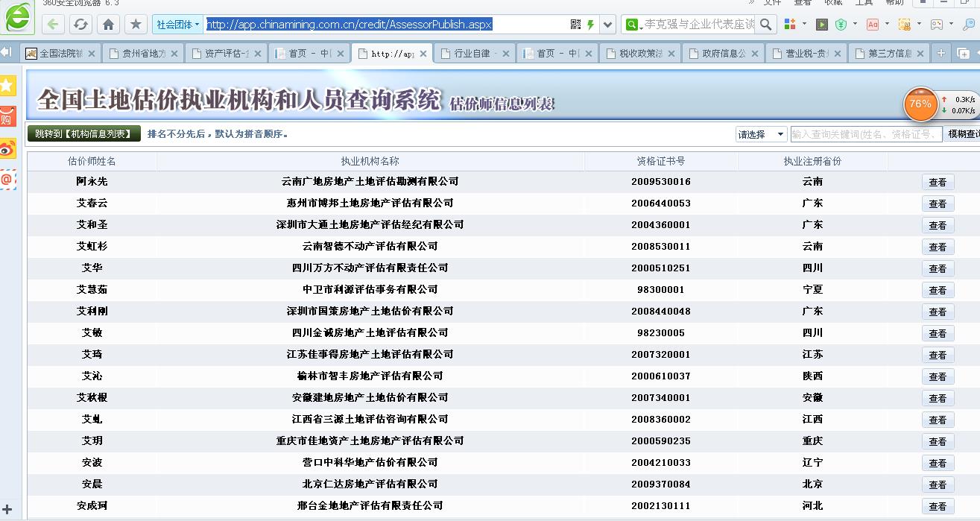The height and width of the screenshot is (521, 980).
Task: Open the sidebar Weibo icon
Action: [x=7, y=148]
